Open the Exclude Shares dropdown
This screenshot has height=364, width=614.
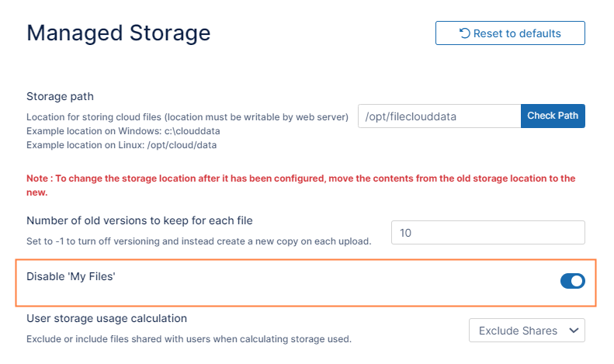526,331
